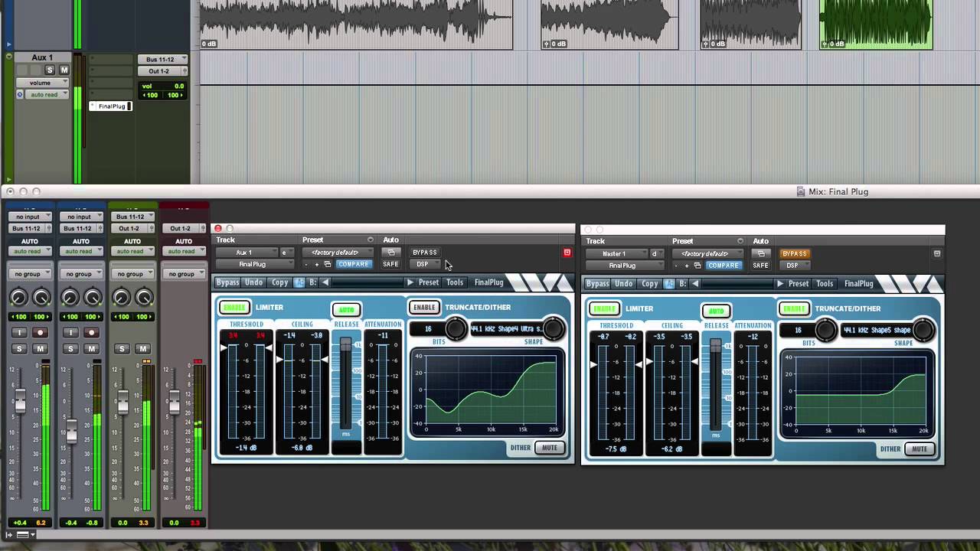Click Shape knob in Aux 1 FinalPlug
Image resolution: width=980 pixels, height=551 pixels.
[554, 329]
